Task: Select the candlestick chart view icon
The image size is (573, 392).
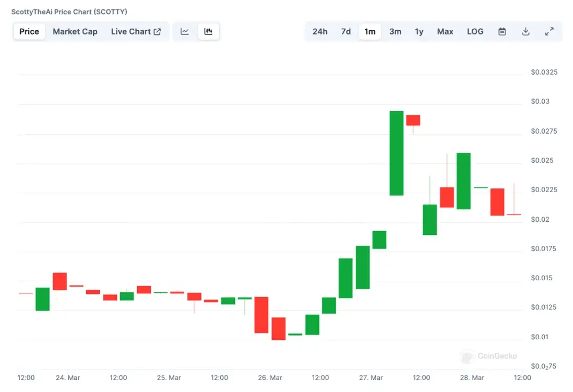Action: [x=208, y=31]
